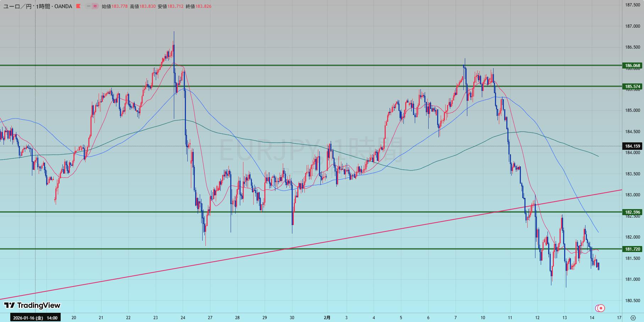The image size is (644, 322).
Task: Click date 24 on the time axis
Action: pyautogui.click(x=183, y=318)
